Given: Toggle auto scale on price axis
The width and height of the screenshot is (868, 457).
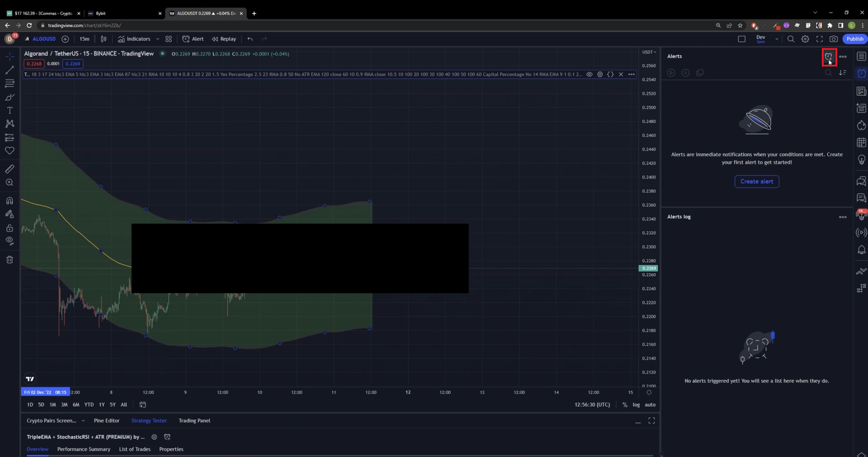Looking at the screenshot, I should pyautogui.click(x=650, y=404).
